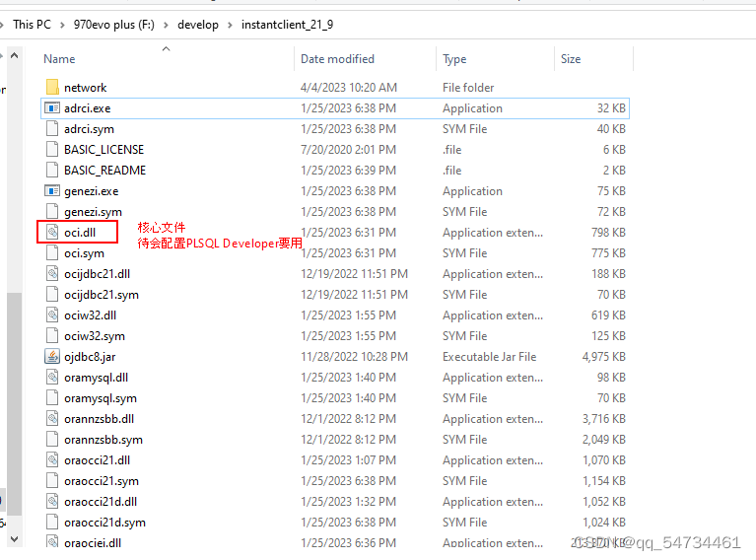Click the navigation pane scrollbar thumb
This screenshot has height=560, width=756.
point(15,404)
